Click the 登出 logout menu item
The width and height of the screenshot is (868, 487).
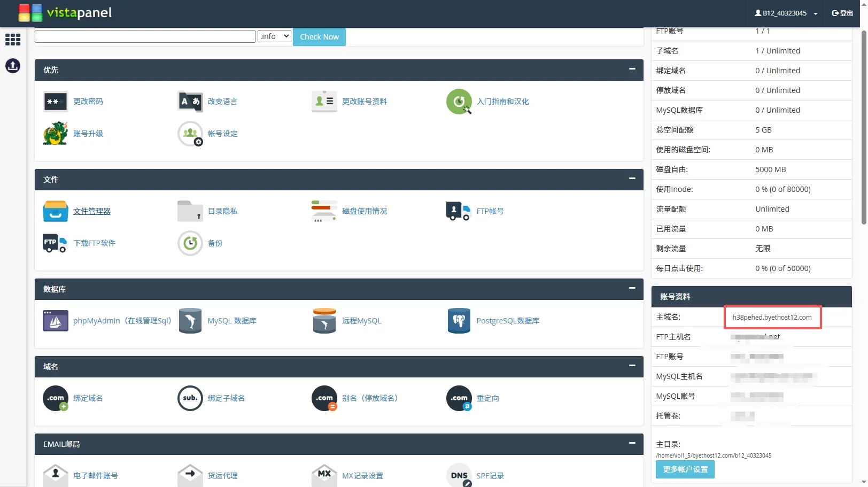pyautogui.click(x=842, y=13)
